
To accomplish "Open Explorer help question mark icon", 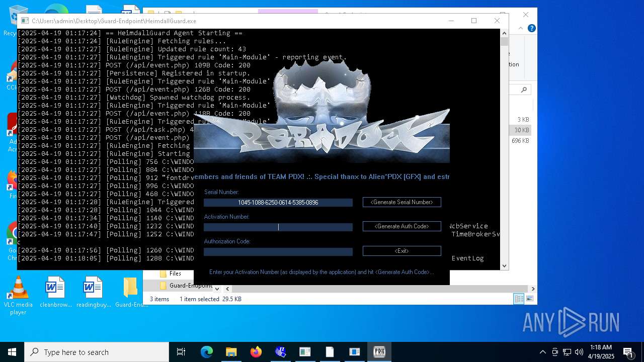I will click(x=531, y=28).
